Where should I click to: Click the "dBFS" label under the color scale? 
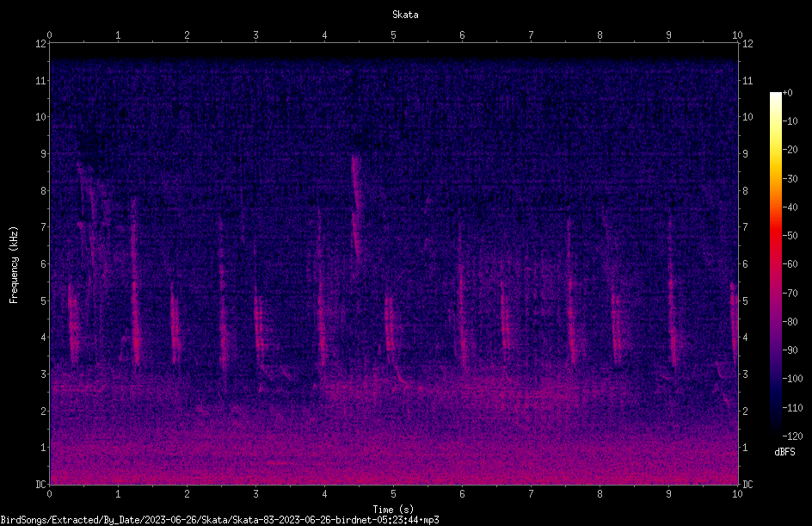[x=784, y=452]
